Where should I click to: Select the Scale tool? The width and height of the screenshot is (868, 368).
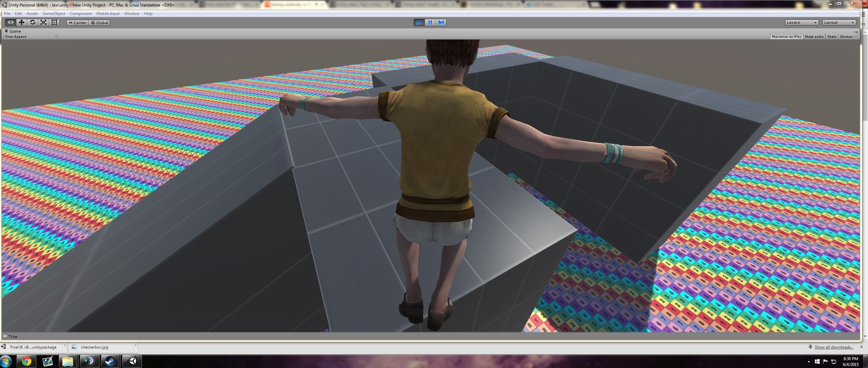pyautogui.click(x=44, y=22)
